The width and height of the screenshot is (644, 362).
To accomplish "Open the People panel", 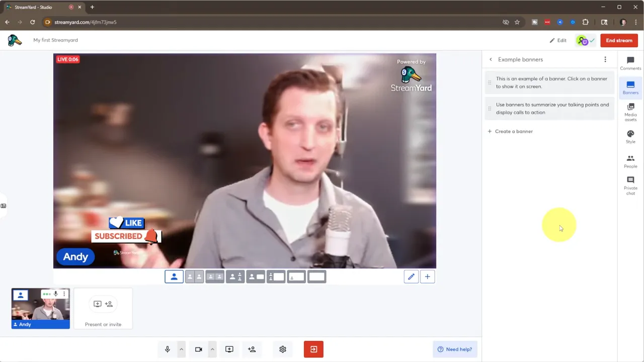I will [630, 161].
